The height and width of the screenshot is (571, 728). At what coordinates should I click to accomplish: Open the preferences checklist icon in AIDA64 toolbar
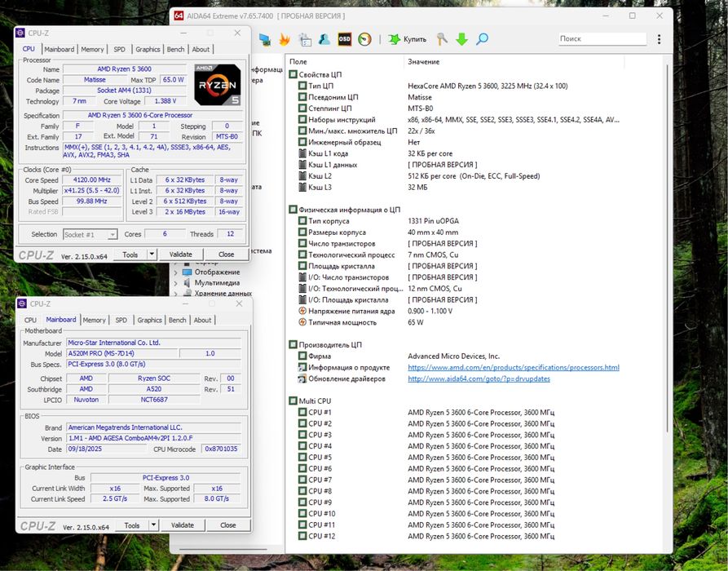pos(305,39)
